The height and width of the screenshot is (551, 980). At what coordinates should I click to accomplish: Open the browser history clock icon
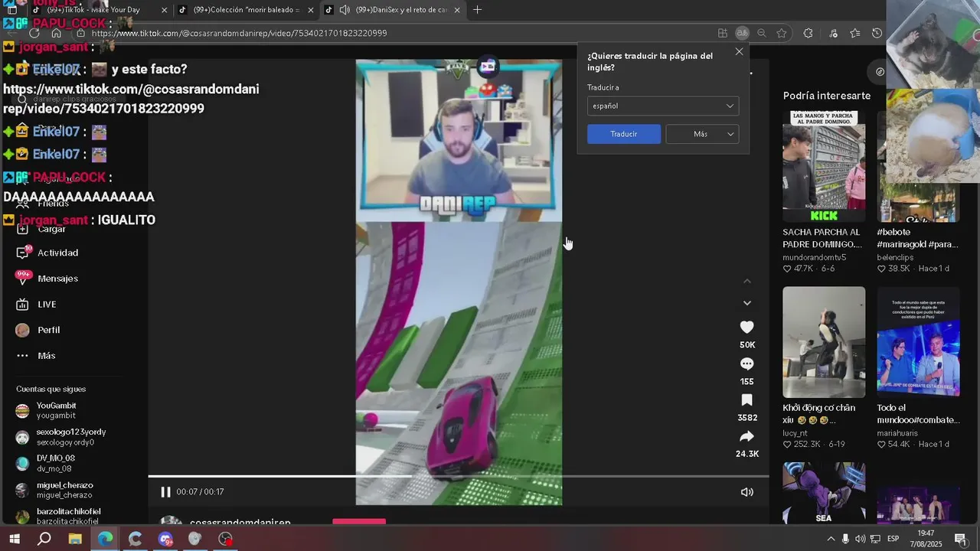[x=877, y=33]
